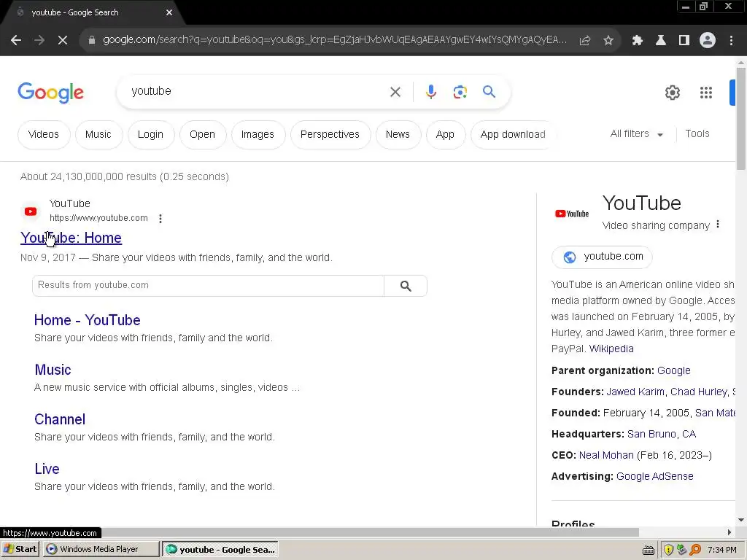Viewport: 747px width, 560px height.
Task: Search by image with Lens icon
Action: point(460,92)
